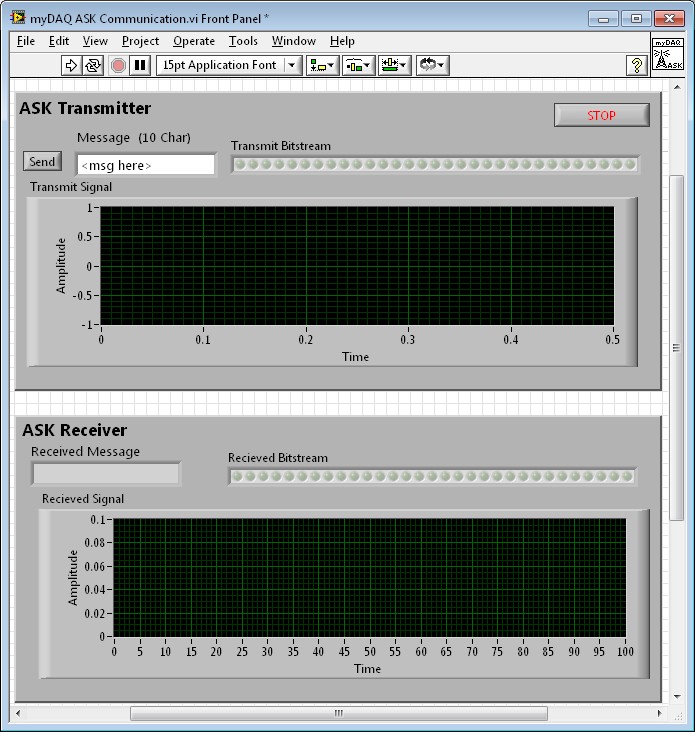695x732 pixels.
Task: Toggle first LED in Transmit Bitstream
Action: (240, 164)
